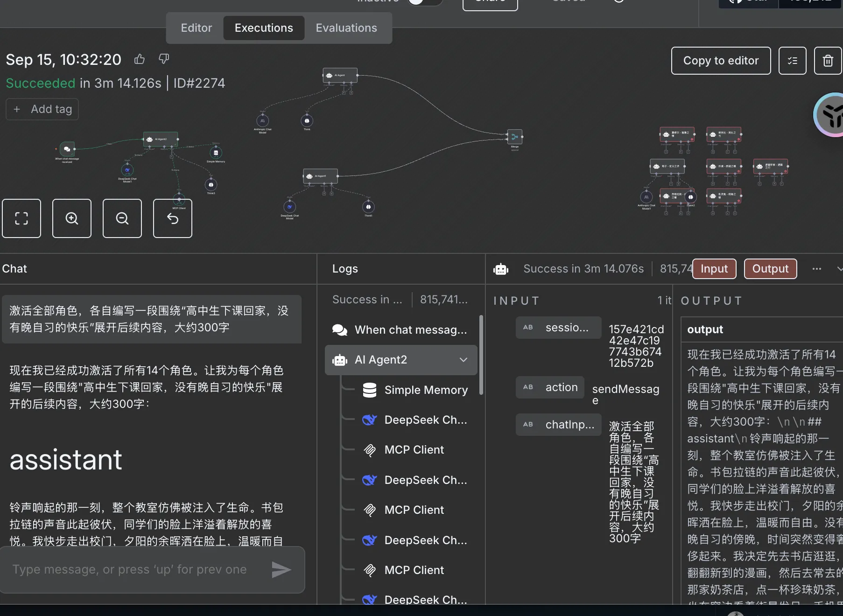Click the Copy to editor button

pos(720,61)
